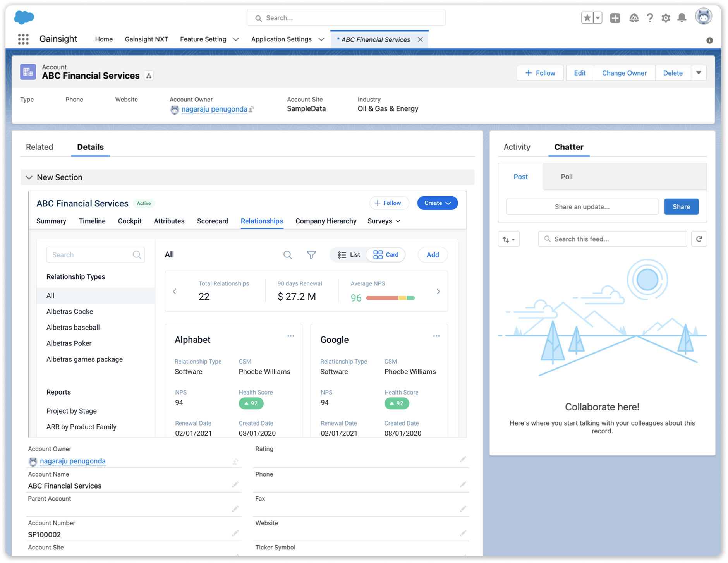Edit the Fax field pencil
This screenshot has width=728, height=563.
tap(463, 509)
